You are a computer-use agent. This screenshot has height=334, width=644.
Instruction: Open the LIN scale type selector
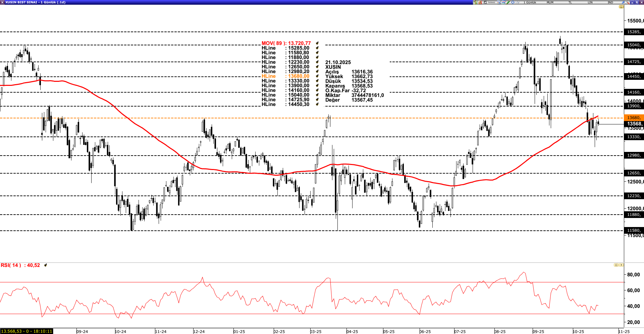click(x=590, y=2)
